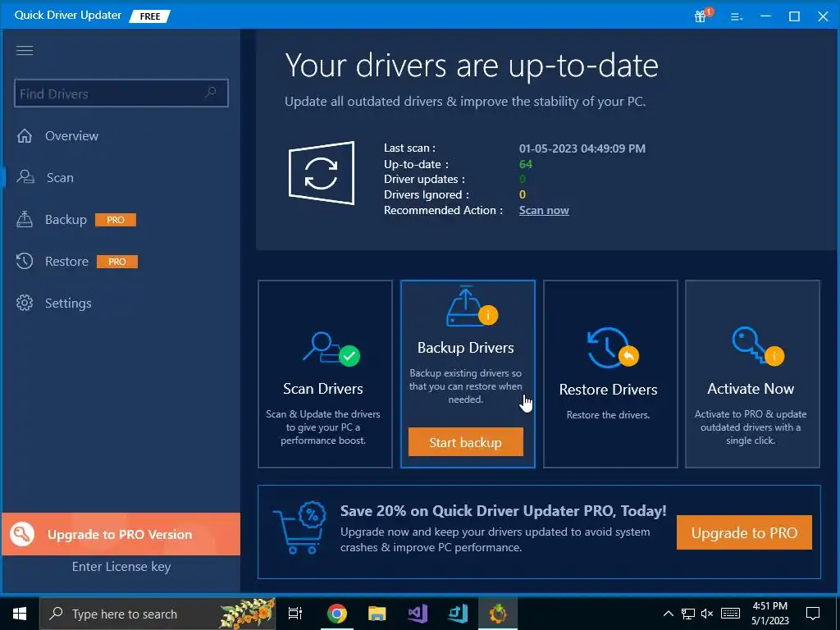The image size is (840, 630).
Task: Open the Settings section
Action: pyautogui.click(x=68, y=304)
